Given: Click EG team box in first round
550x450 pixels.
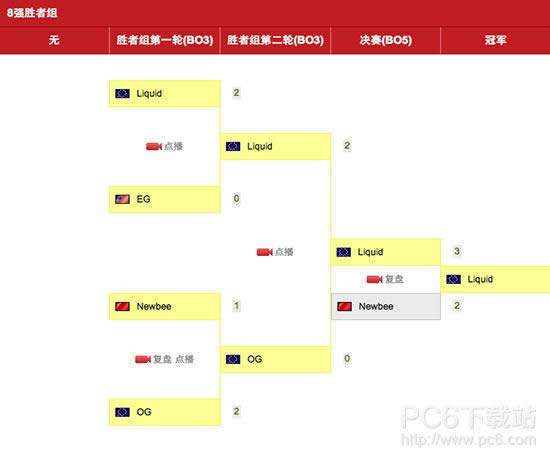Looking at the screenshot, I should 165,199.
